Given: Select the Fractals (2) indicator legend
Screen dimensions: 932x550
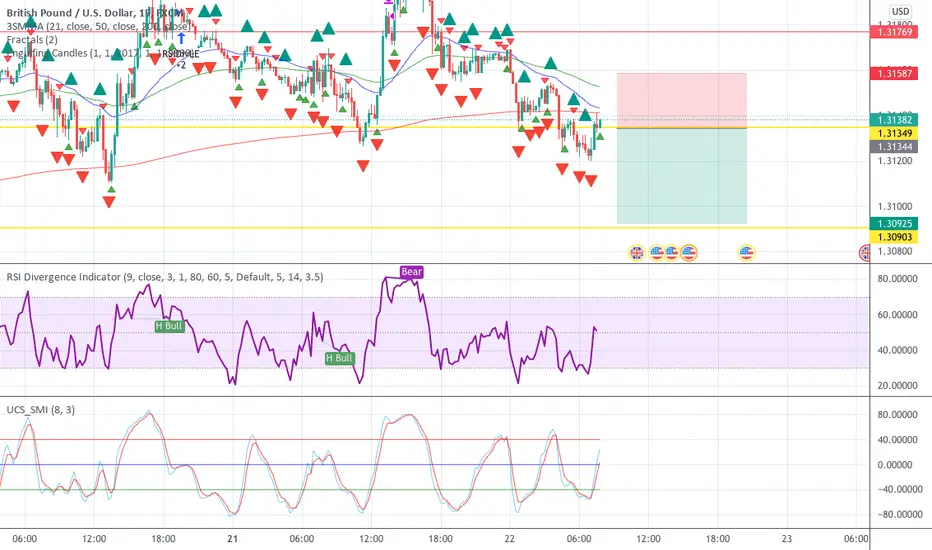Looking at the screenshot, I should coord(32,40).
